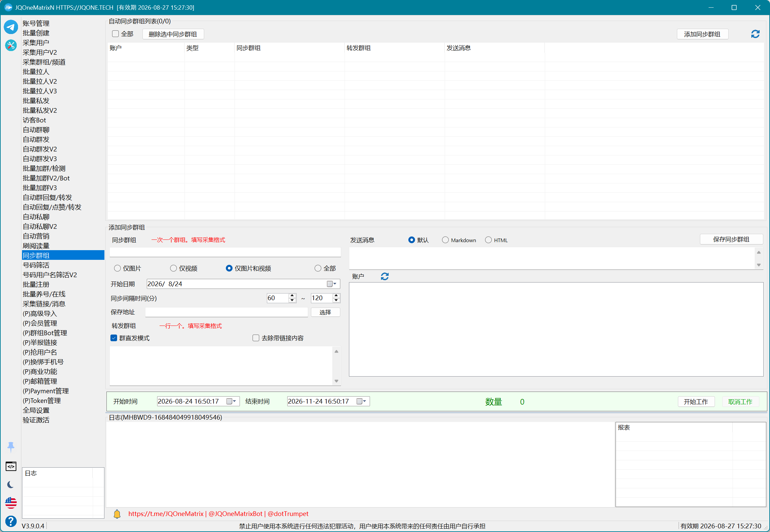Click the 账户 column header
The width and height of the screenshot is (770, 532).
pos(146,48)
